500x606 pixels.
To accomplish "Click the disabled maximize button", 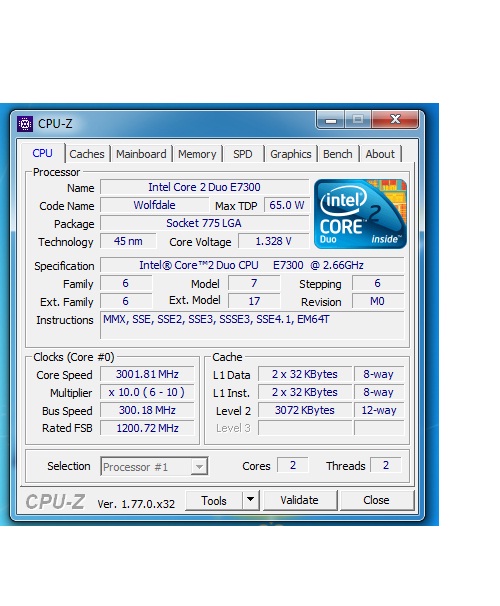I will click(358, 119).
